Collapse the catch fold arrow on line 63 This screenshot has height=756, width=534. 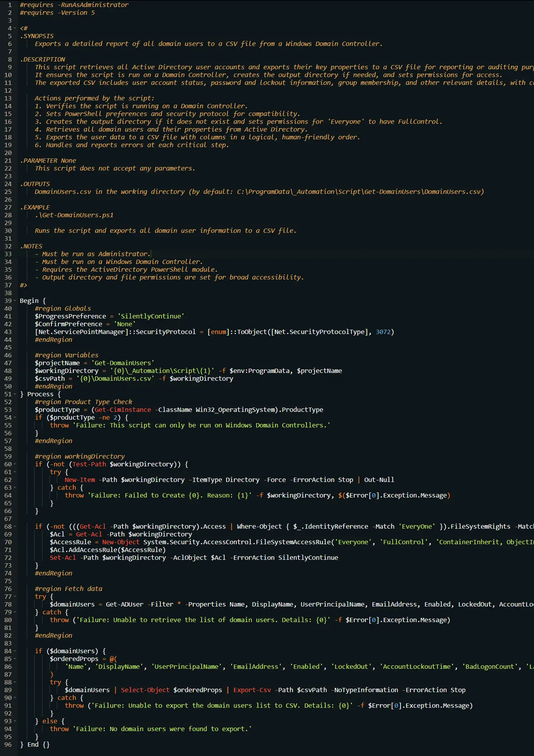point(15,487)
